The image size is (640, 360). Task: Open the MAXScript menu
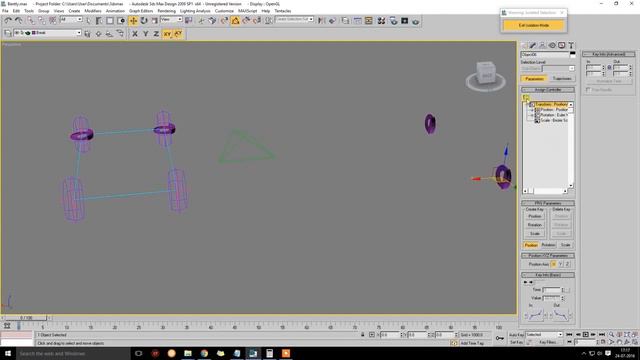[247, 11]
